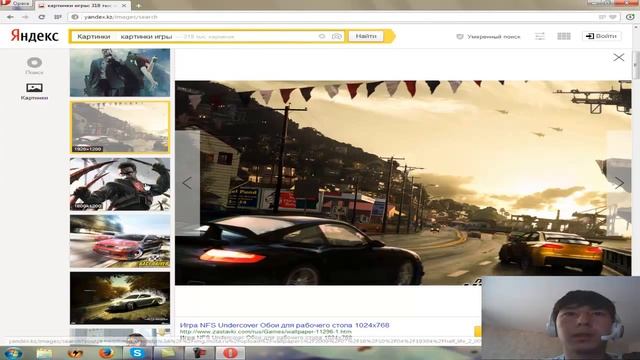The image size is (640, 360).
Task: Click the large NFS street race preview
Action: [403, 182]
